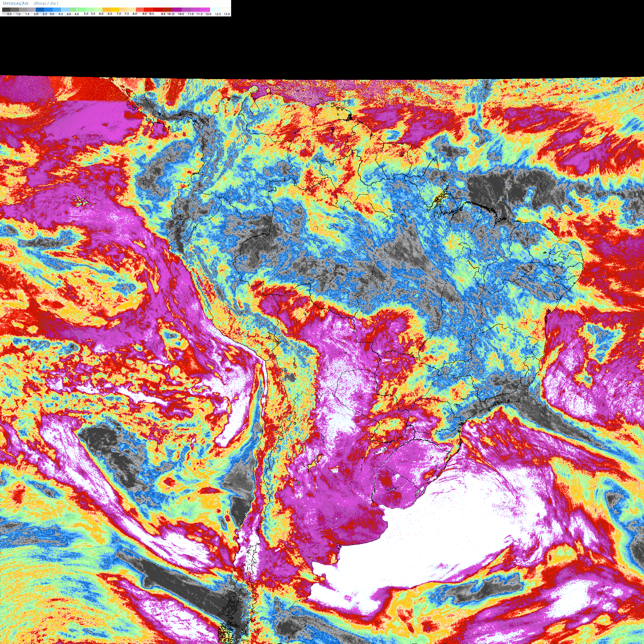The width and height of the screenshot is (644, 644).
Task: Click the white final legend swatch
Action: (225, 10)
